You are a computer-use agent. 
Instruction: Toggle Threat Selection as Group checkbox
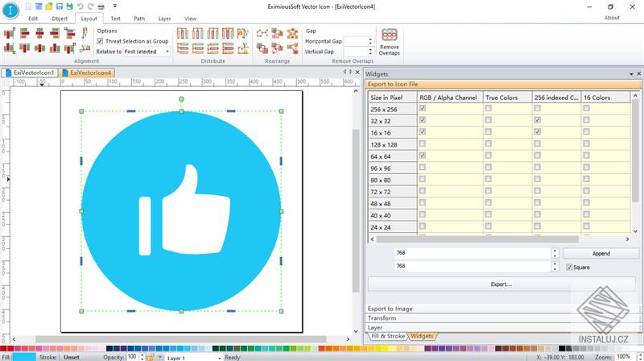pos(100,41)
